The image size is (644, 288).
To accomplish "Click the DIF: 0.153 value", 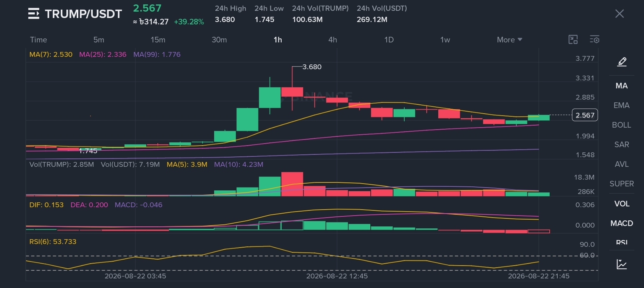I will [x=46, y=205].
